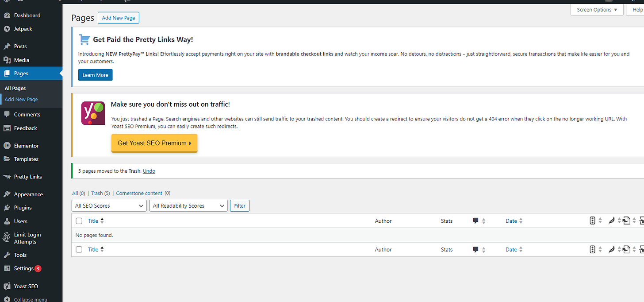This screenshot has width=644, height=302.
Task: Click Get Yoast SEO Premium button
Action: coord(154,143)
